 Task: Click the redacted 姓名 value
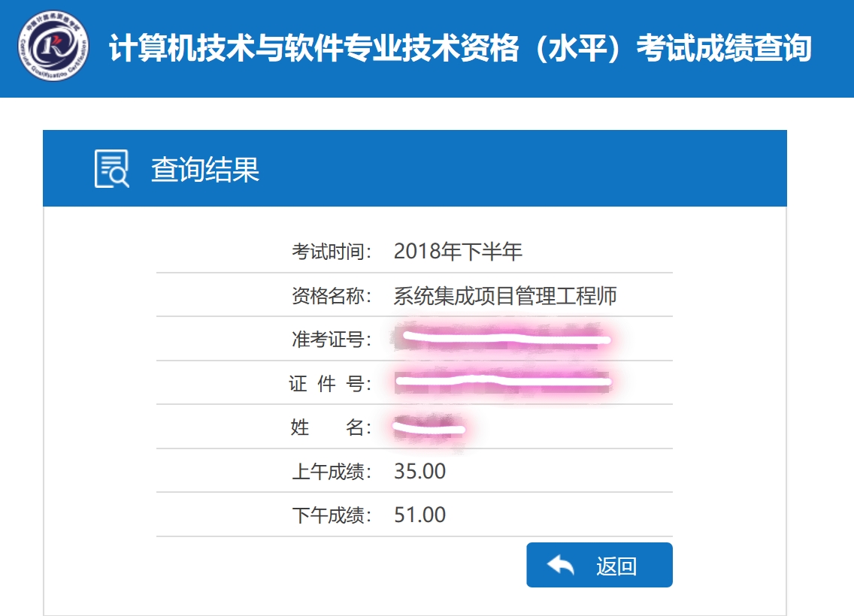[x=429, y=427]
